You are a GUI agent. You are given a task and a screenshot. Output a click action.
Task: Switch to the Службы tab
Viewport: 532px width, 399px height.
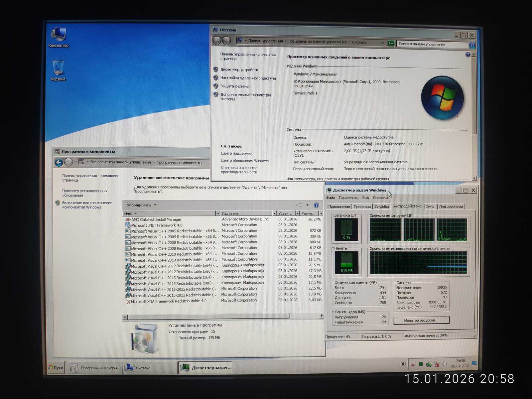[382, 206]
